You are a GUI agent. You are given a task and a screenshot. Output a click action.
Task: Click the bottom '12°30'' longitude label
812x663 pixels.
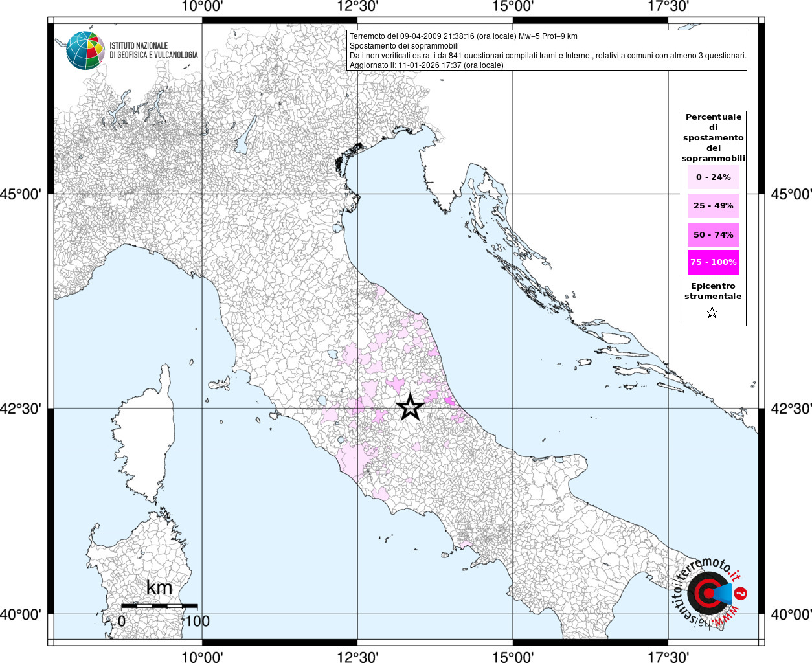[x=357, y=657]
